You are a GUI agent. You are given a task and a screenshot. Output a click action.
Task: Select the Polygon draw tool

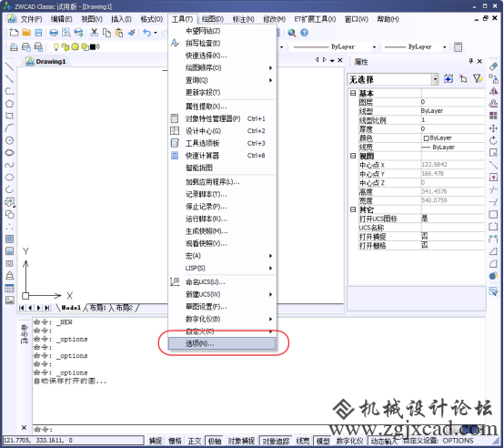tap(10, 104)
